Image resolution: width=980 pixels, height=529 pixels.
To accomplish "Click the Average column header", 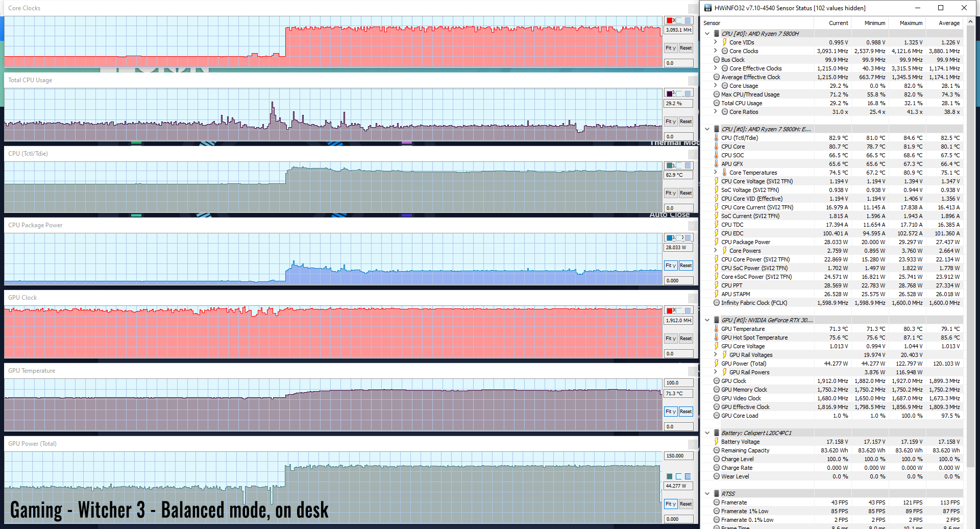I will (949, 23).
